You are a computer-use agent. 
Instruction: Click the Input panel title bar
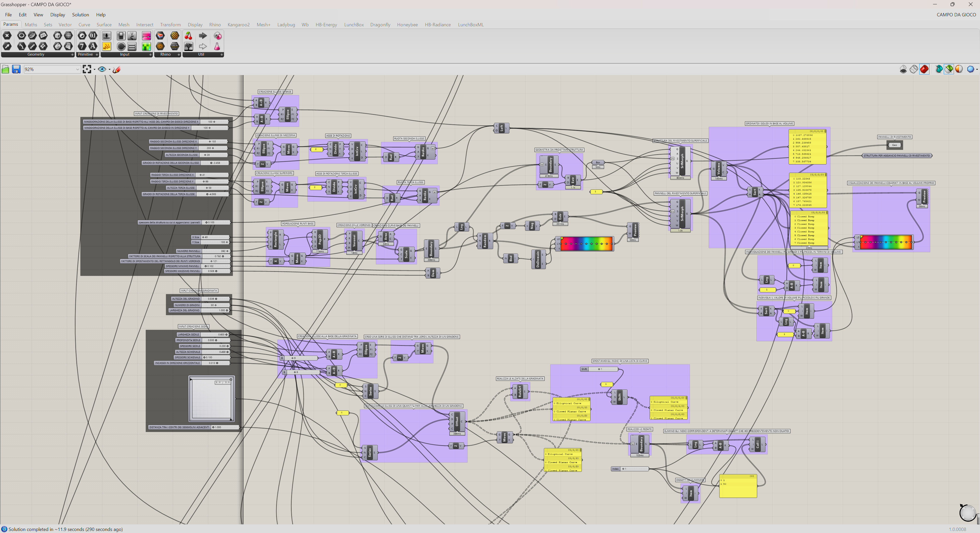pos(125,55)
